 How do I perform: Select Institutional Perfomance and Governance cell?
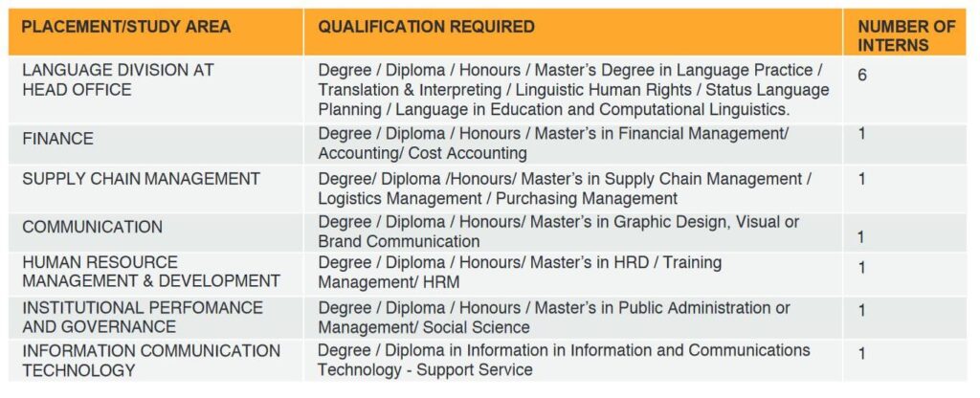142,317
